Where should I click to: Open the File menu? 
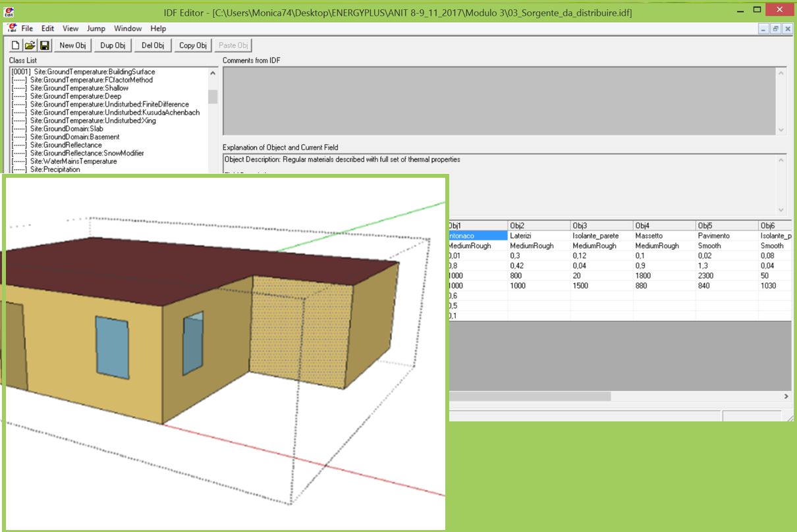tap(27, 28)
